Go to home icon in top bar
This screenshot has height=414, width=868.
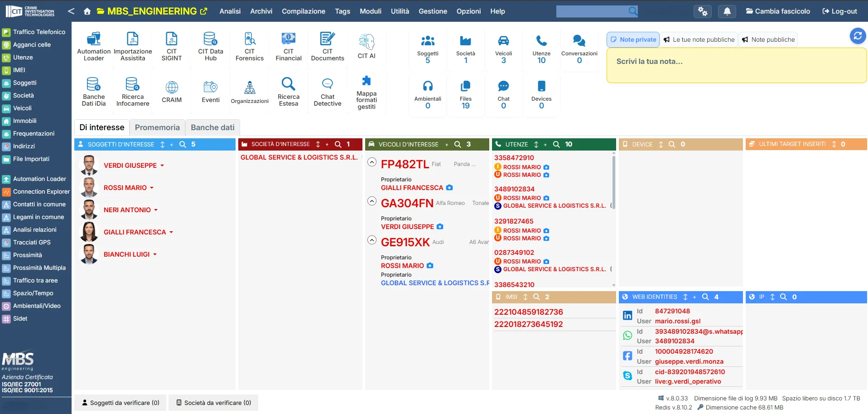click(87, 11)
